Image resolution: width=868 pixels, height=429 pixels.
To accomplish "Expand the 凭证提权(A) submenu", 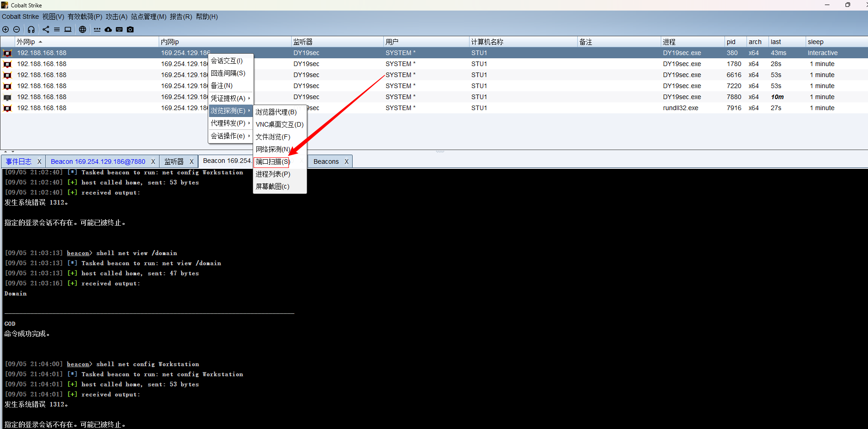I will [x=231, y=98].
